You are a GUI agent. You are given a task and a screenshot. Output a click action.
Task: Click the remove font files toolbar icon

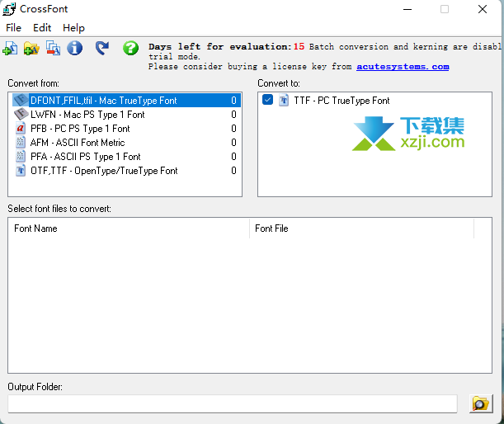(x=53, y=48)
